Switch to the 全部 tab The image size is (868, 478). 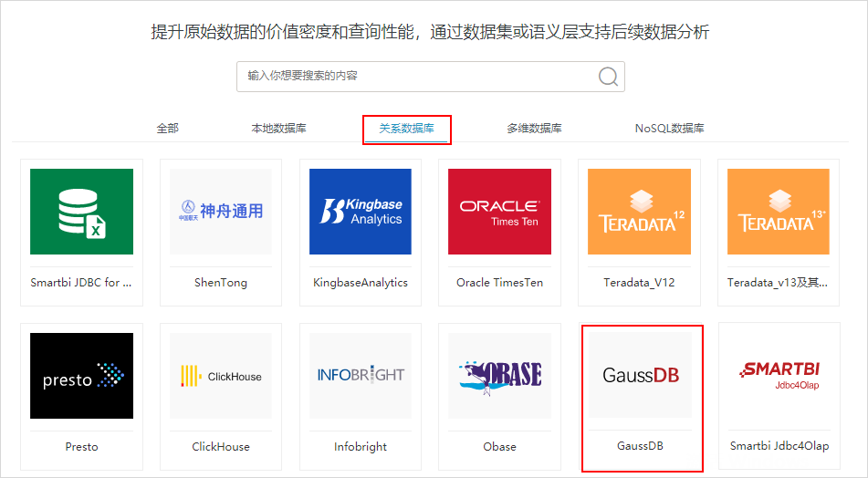click(168, 129)
